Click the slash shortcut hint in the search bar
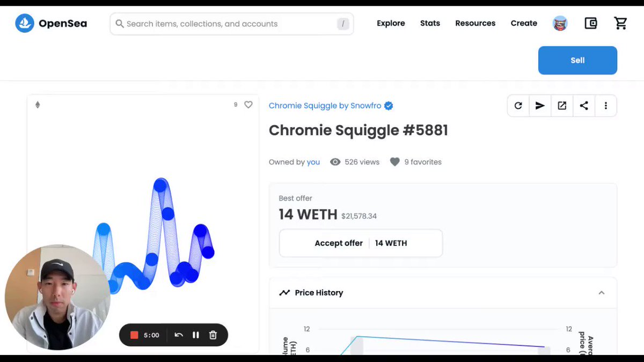 tap(343, 24)
